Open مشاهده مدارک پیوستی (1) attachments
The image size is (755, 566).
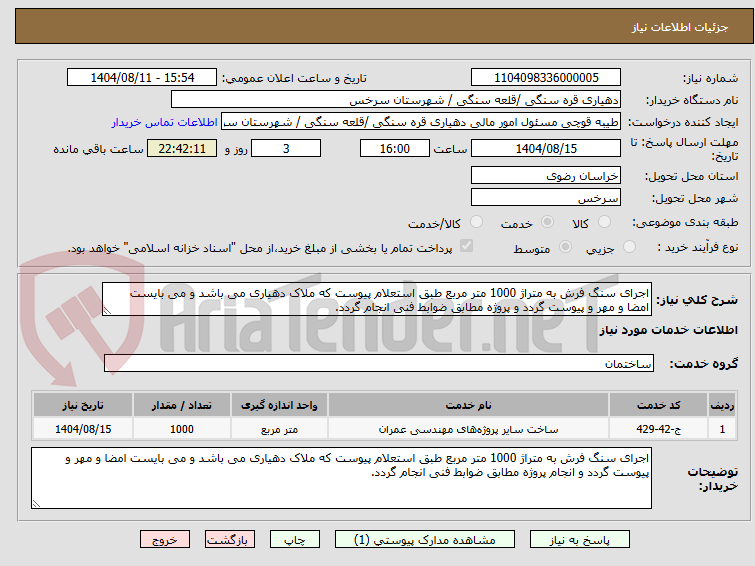click(425, 540)
